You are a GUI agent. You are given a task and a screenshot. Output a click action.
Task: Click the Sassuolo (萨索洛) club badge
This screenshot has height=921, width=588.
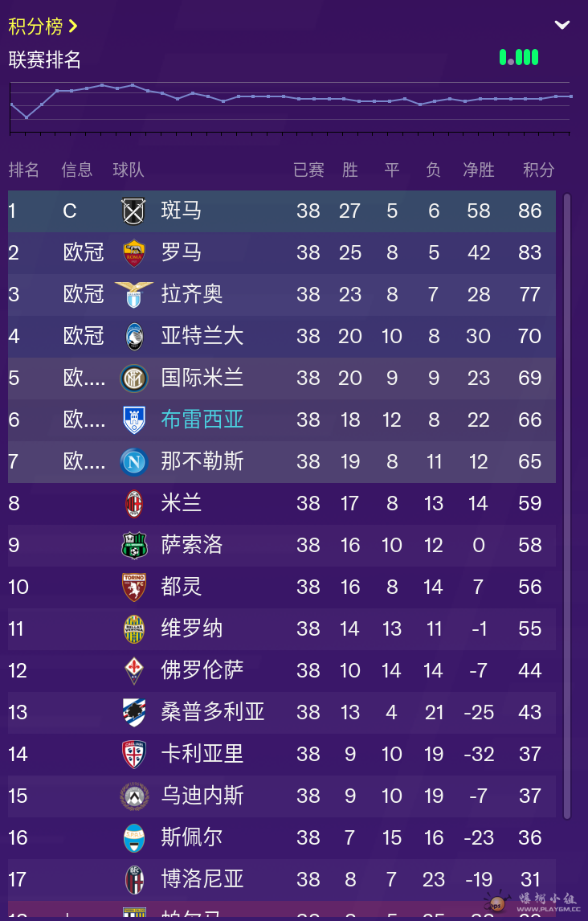click(133, 545)
